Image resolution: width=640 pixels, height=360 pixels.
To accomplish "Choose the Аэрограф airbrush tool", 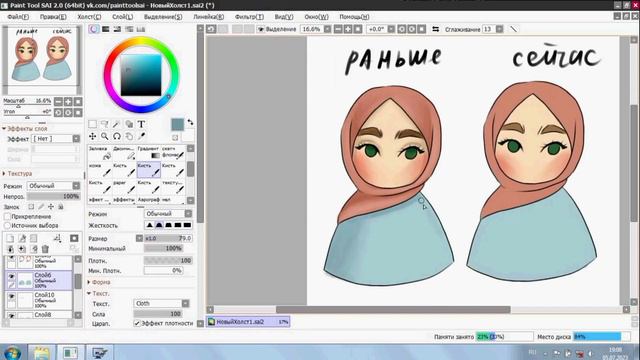I will pos(149,200).
